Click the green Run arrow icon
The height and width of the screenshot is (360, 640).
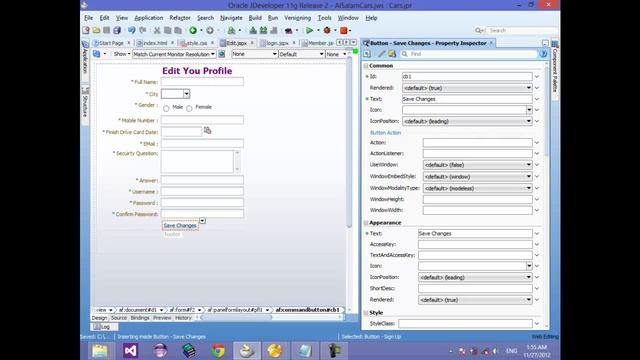click(309, 30)
